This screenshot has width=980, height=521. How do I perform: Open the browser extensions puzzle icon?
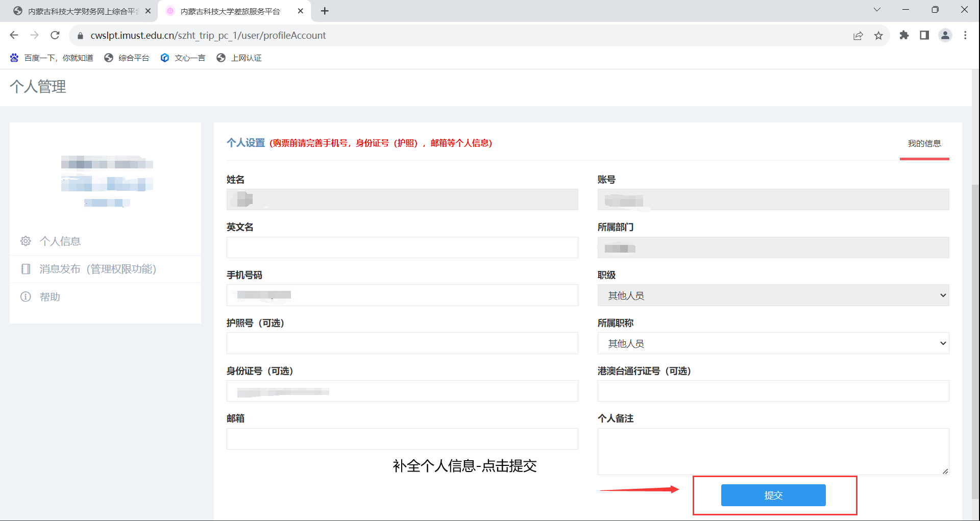coord(904,35)
